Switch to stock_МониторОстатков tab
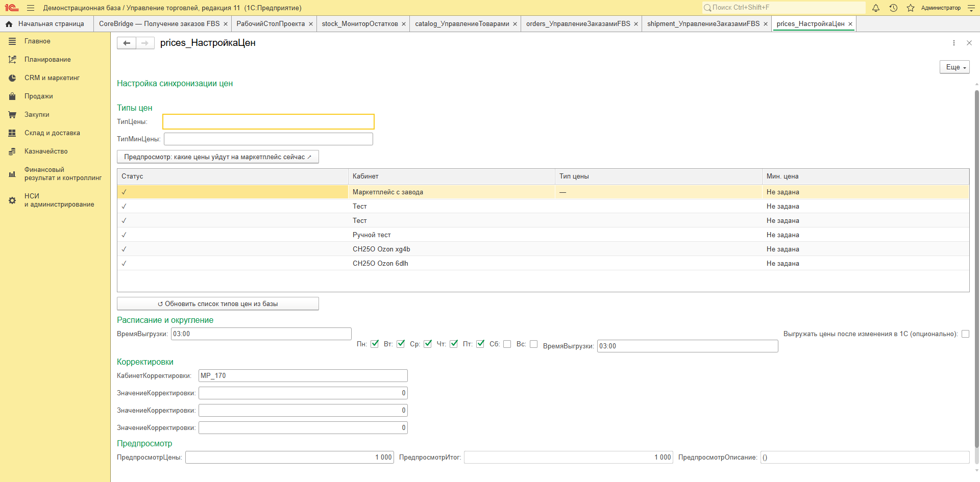The image size is (980, 482). click(360, 23)
